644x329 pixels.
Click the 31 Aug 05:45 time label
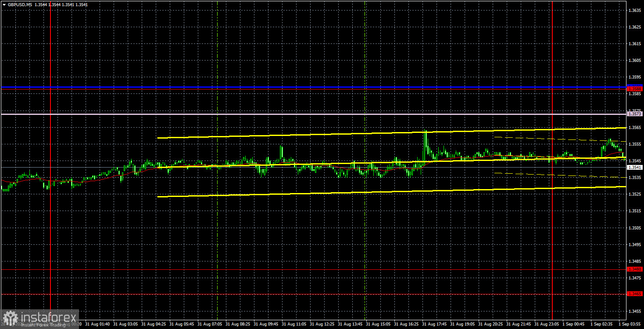(181, 324)
